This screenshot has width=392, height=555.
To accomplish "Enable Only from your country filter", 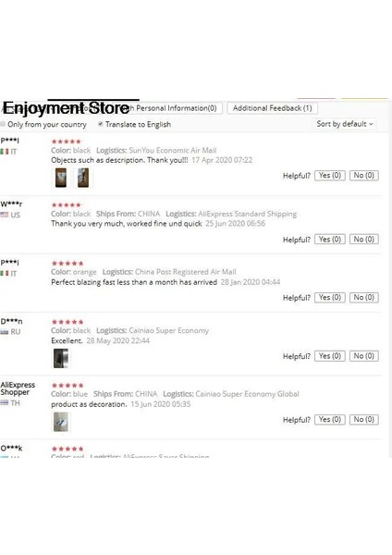I will point(3,124).
